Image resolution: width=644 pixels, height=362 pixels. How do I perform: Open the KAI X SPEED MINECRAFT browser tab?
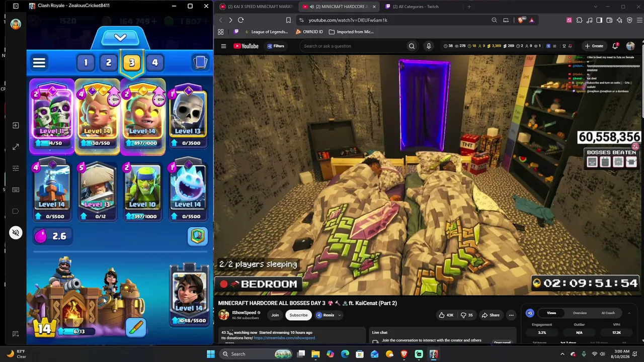point(256,7)
